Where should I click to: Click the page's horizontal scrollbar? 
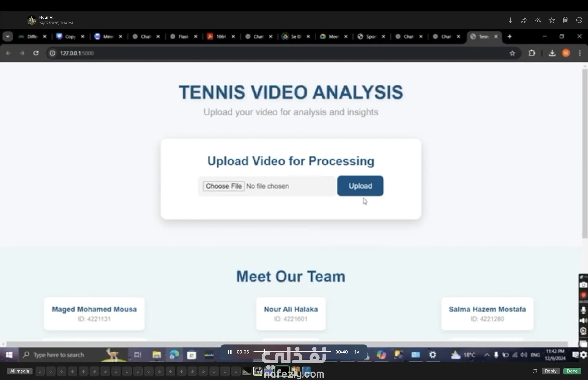[287, 344]
